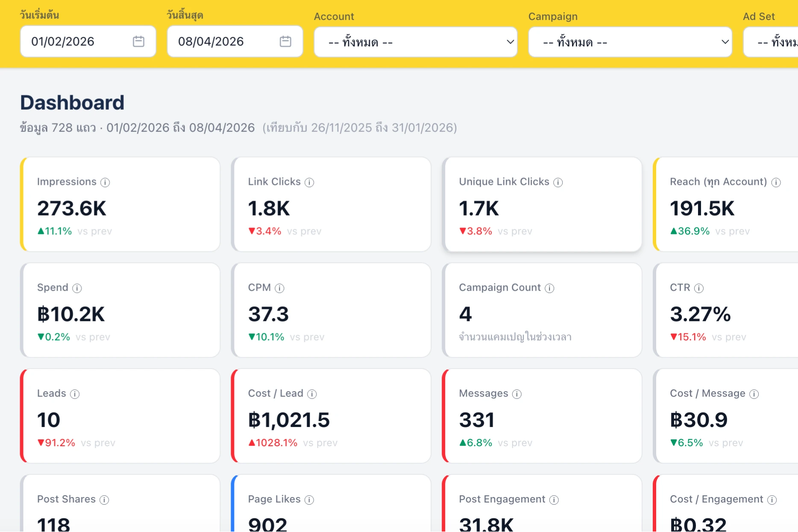This screenshot has width=798, height=532.
Task: Click the Post Engagement value 31.8K
Action: pos(486,525)
